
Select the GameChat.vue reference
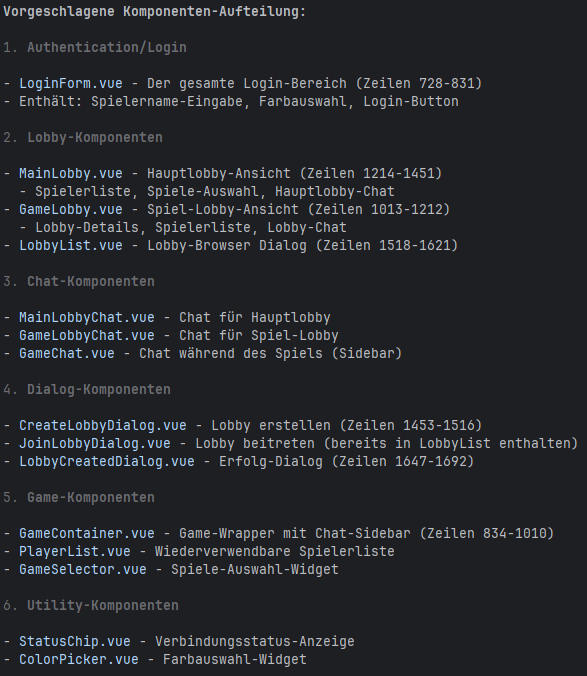tap(67, 354)
